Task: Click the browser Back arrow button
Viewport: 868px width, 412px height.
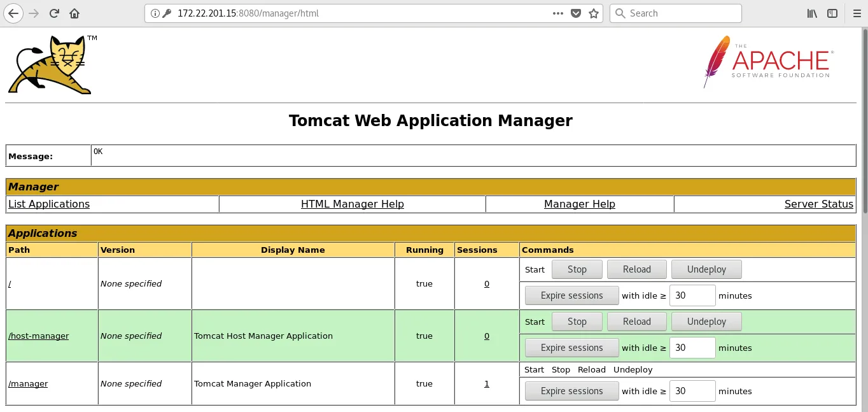Action: click(13, 13)
